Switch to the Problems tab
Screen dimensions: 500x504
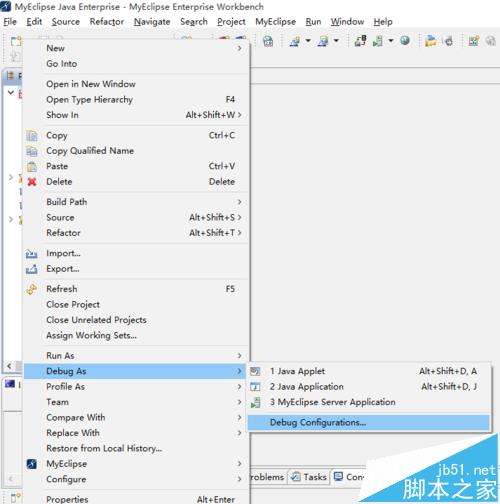(267, 477)
